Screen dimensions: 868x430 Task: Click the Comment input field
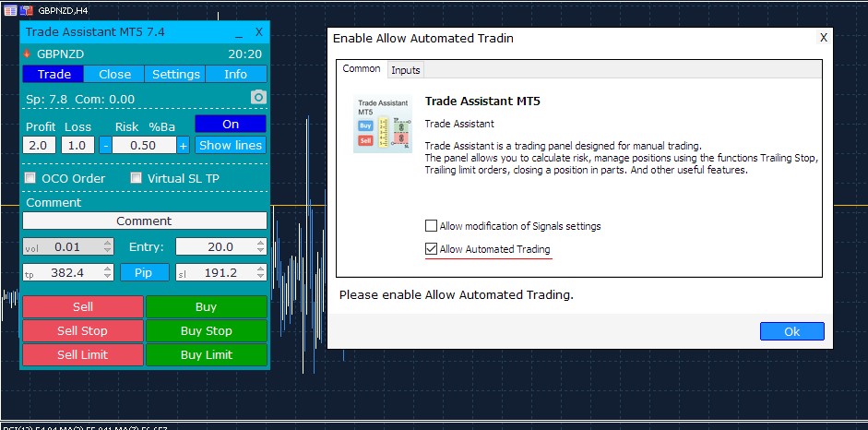[145, 221]
